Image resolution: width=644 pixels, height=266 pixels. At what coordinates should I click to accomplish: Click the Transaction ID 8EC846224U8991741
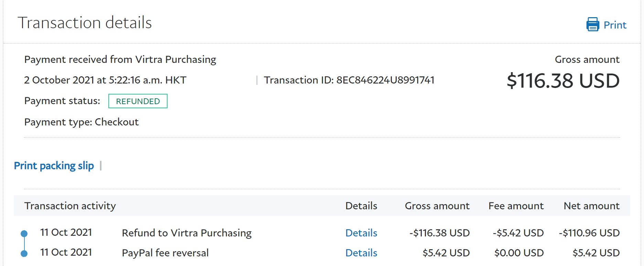click(349, 80)
